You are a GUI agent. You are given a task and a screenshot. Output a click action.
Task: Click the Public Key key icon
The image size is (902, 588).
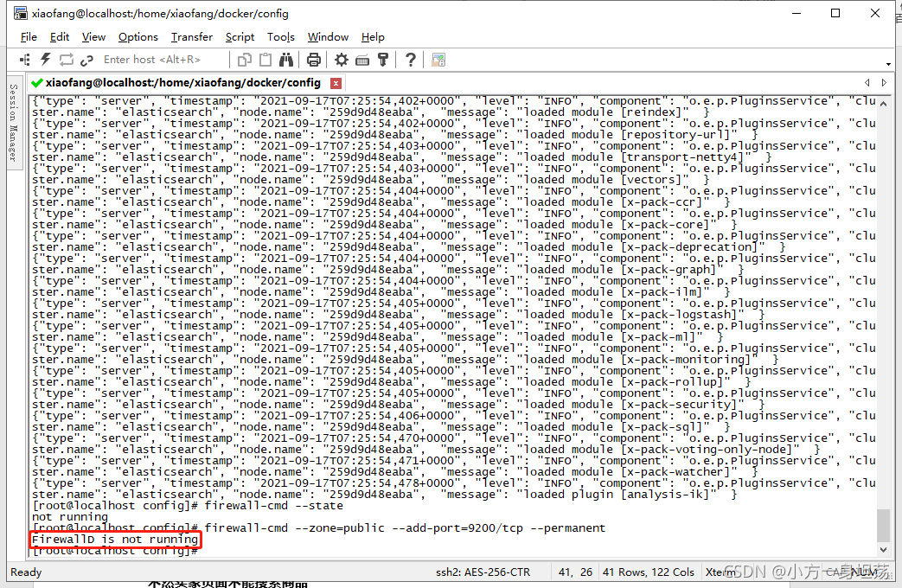coord(383,60)
